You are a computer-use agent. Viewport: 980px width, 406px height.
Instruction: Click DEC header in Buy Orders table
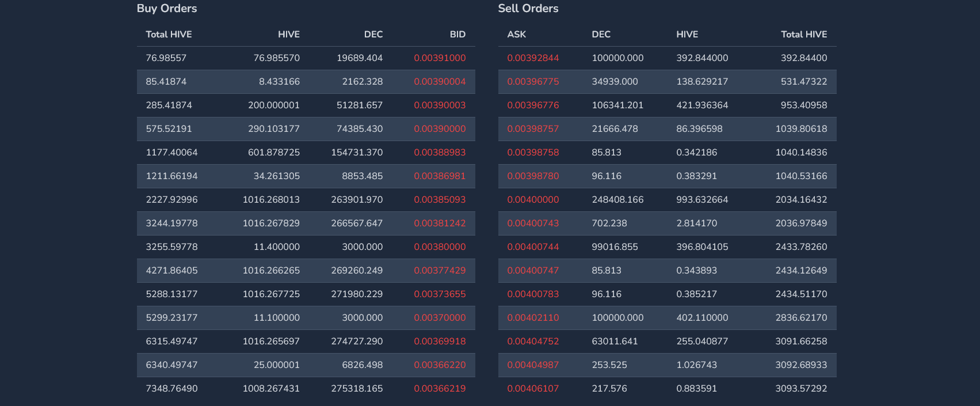click(373, 35)
